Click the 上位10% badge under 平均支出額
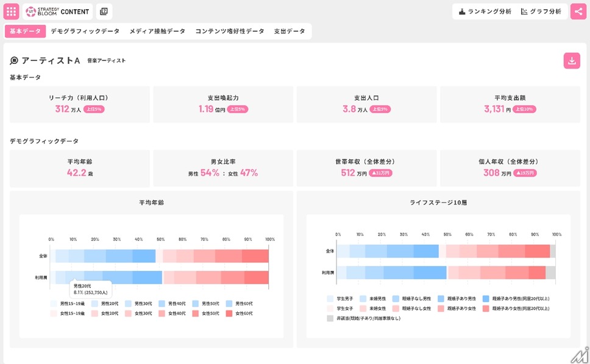 pyautogui.click(x=524, y=110)
